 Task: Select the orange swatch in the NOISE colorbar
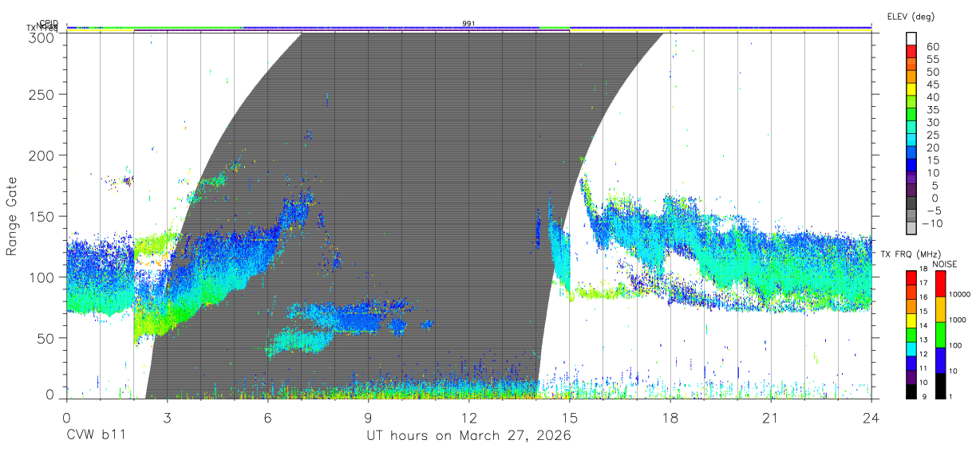[940, 309]
